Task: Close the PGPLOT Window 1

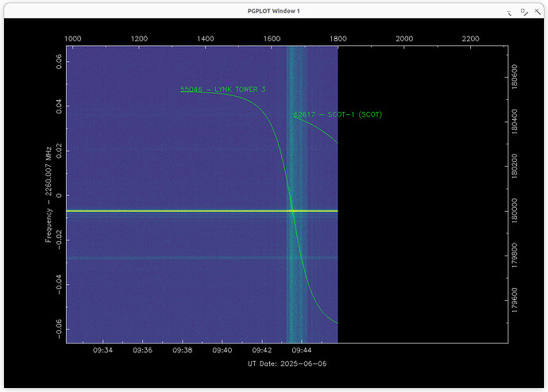Action: [x=538, y=12]
